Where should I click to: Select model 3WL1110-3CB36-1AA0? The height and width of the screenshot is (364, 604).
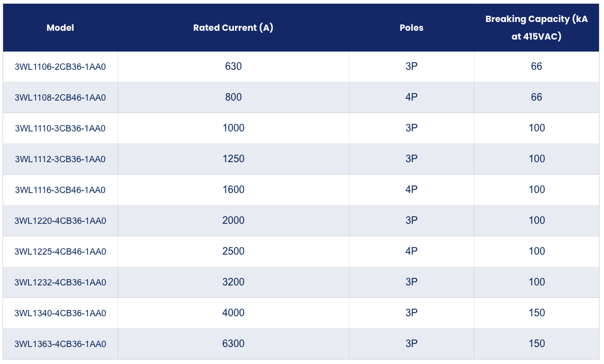point(60,128)
